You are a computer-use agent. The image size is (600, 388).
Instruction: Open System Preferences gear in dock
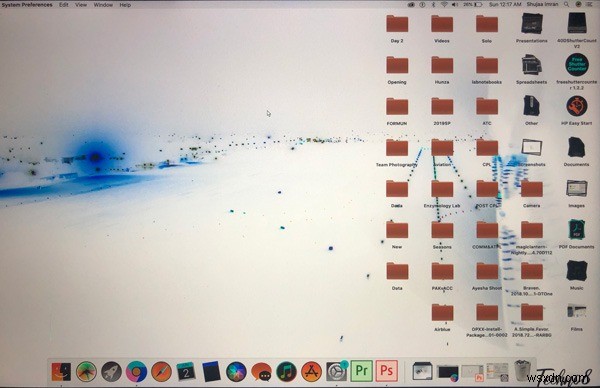tap(336, 371)
